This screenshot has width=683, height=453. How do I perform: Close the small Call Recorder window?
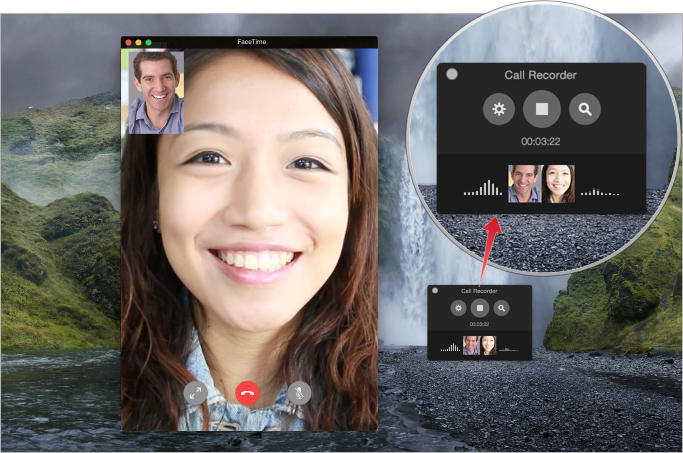pos(435,291)
